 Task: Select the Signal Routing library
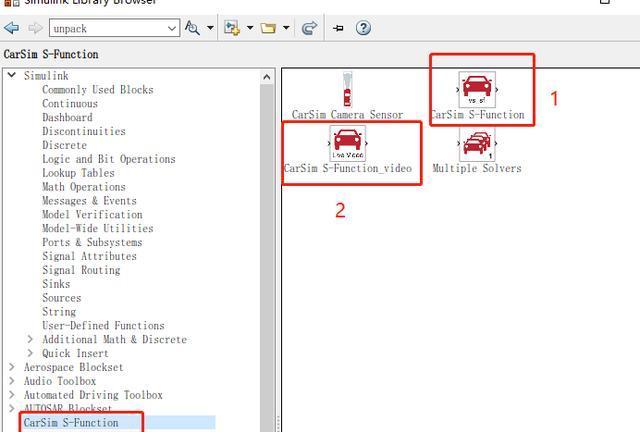pos(81,270)
